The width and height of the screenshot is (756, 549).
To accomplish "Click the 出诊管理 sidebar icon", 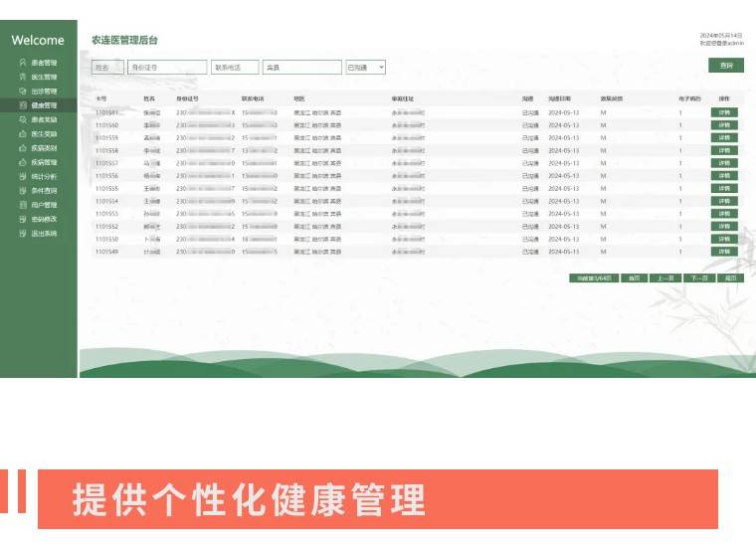I will click(x=22, y=91).
